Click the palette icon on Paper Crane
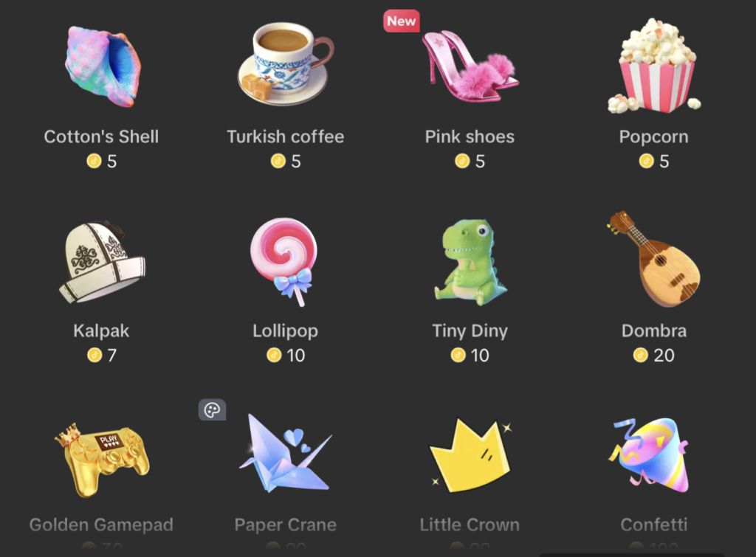 (212, 410)
